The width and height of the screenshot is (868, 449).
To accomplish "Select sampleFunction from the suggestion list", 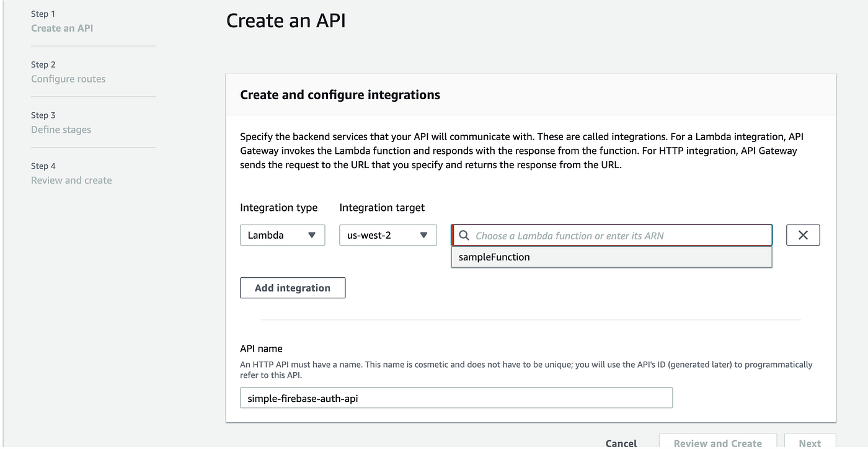I will point(611,257).
